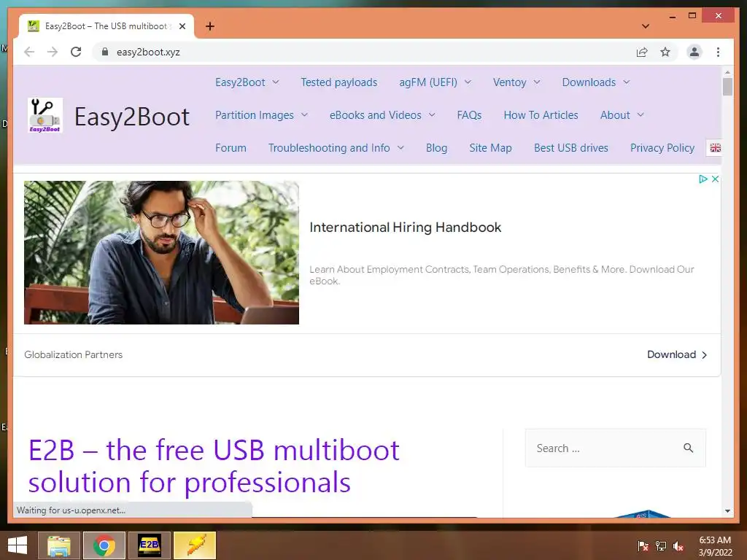Open a new tab with plus button
The width and height of the screenshot is (747, 560).
click(x=209, y=26)
